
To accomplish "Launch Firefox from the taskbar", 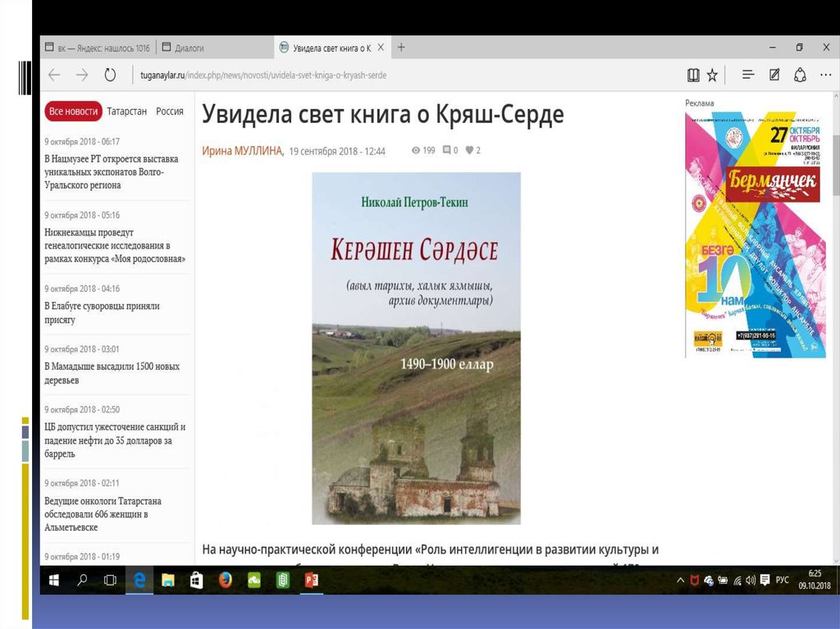I will click(224, 581).
